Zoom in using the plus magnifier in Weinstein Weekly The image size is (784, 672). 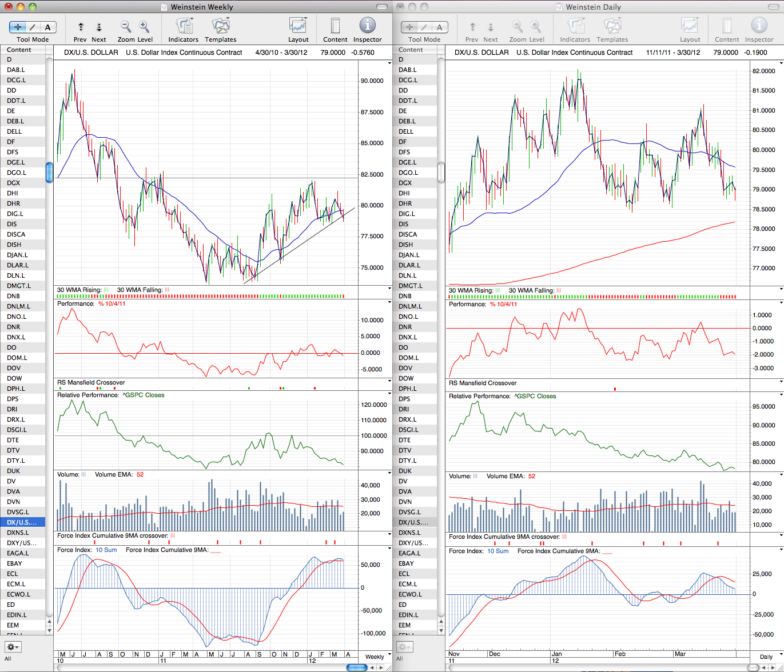coord(144,27)
